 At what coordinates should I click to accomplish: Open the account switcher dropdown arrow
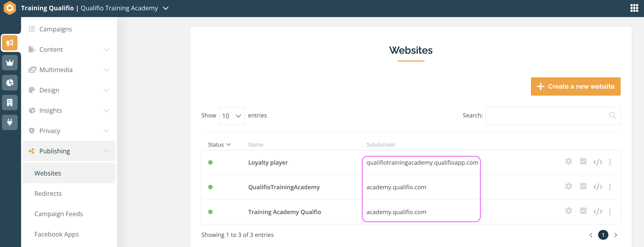[x=166, y=8]
